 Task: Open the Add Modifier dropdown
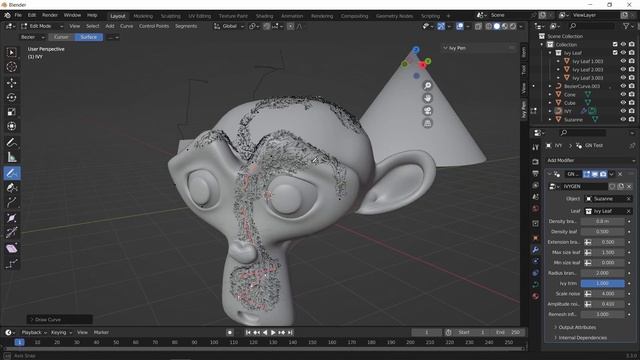[591, 160]
